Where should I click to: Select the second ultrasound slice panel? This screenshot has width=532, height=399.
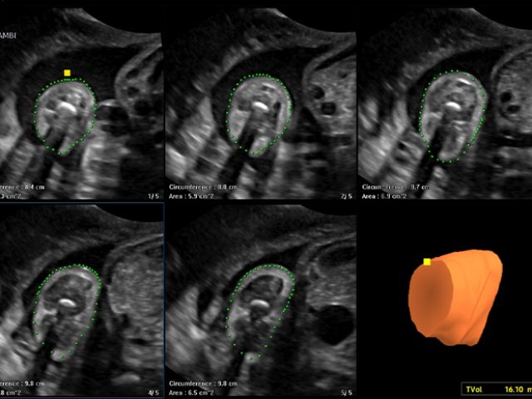260,100
